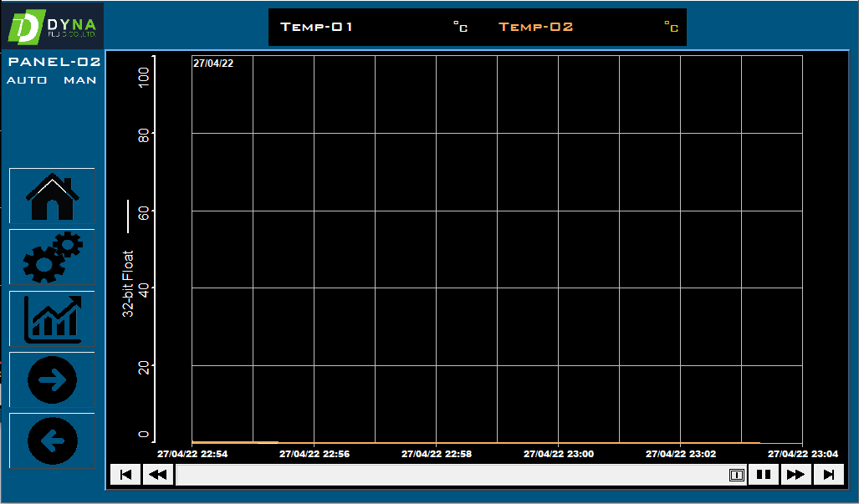Click the 27/04/22 23:00 time axis label
The height and width of the screenshot is (504, 859).
(x=559, y=454)
